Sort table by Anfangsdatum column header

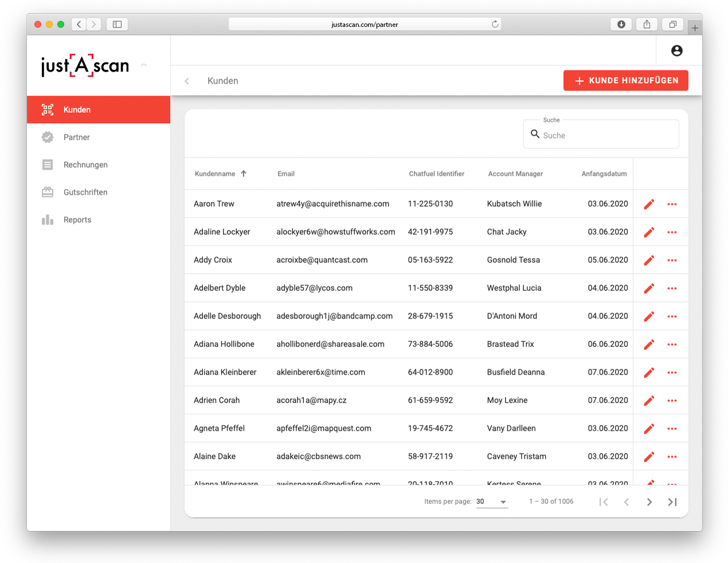click(604, 174)
